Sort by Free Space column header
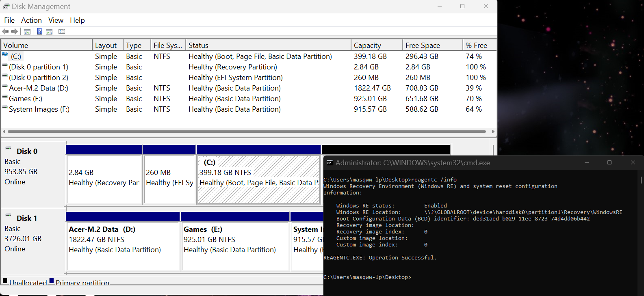 pos(433,45)
